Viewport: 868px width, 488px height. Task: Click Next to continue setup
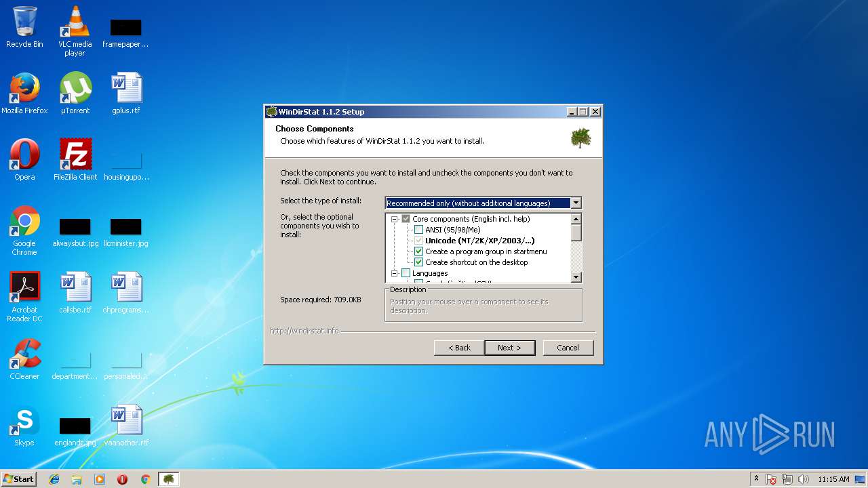tap(509, 348)
